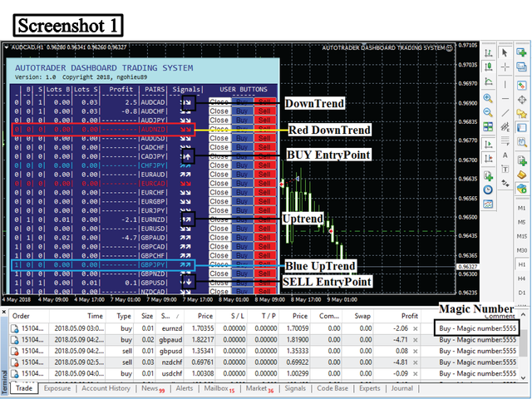This screenshot has width=532, height=399.
Task: Switch to H4 timeframe
Action: point(521,278)
